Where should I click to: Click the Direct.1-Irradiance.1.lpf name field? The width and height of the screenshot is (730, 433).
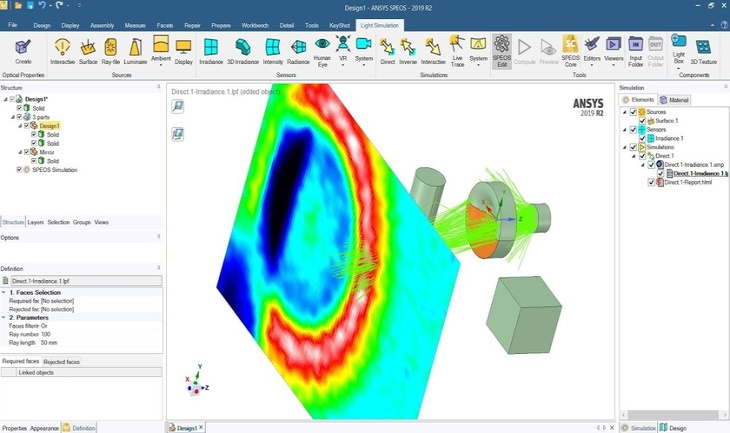(x=86, y=281)
